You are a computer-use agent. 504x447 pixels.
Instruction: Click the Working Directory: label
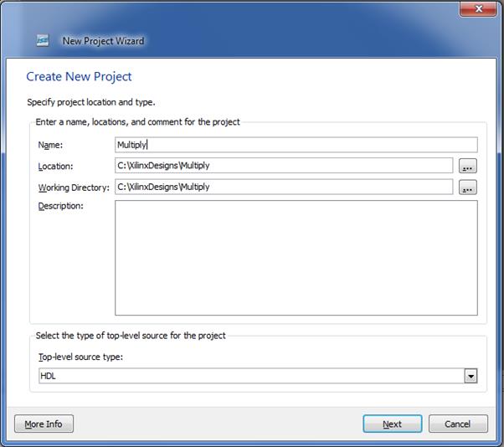pyautogui.click(x=74, y=188)
